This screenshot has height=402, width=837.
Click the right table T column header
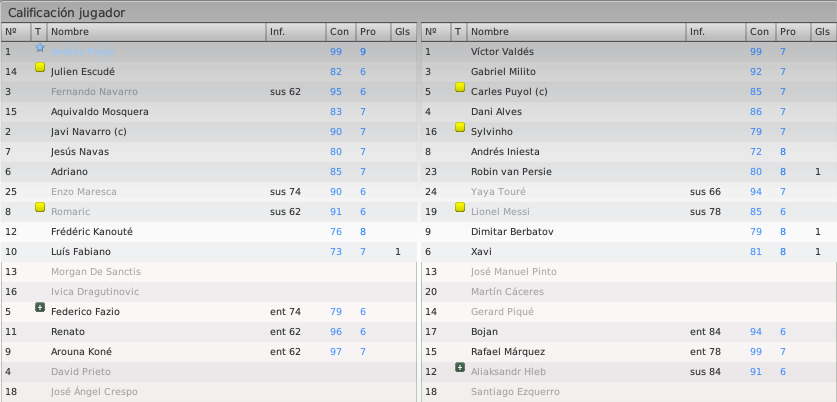coord(459,32)
